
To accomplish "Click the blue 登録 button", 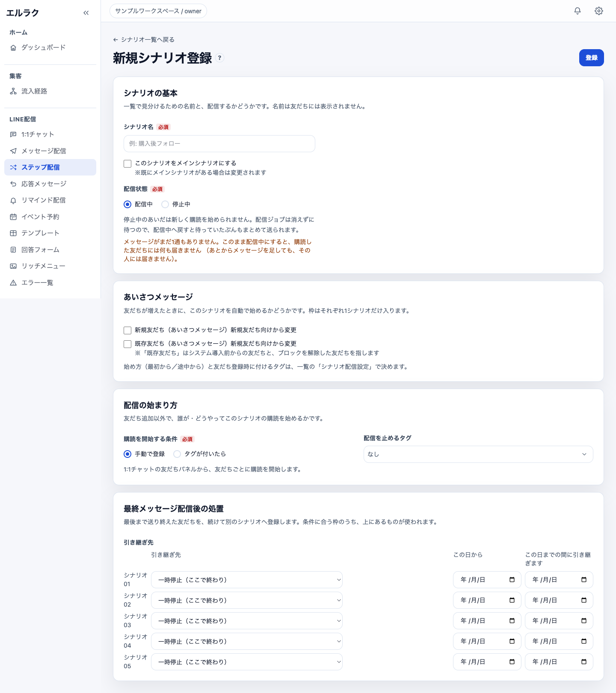I will click(591, 58).
